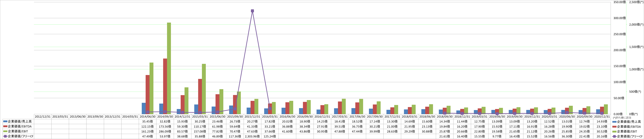Click the 36.75倍 cell
This screenshot has height=139, width=644.
tap(357, 127)
